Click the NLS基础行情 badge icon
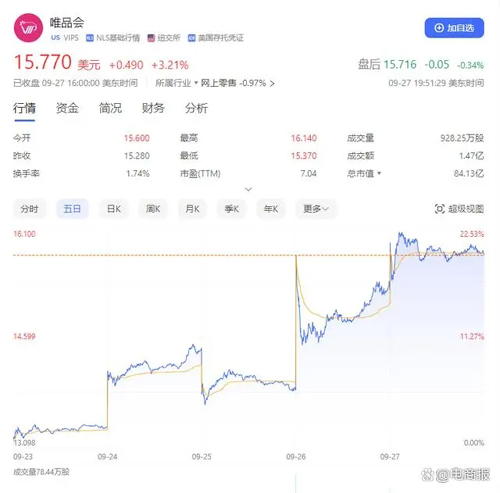The image size is (500, 493). pos(90,38)
